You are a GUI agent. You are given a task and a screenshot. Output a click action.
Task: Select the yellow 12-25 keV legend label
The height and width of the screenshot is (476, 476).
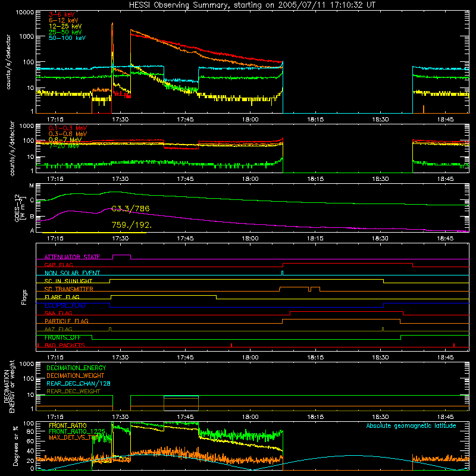65,26
